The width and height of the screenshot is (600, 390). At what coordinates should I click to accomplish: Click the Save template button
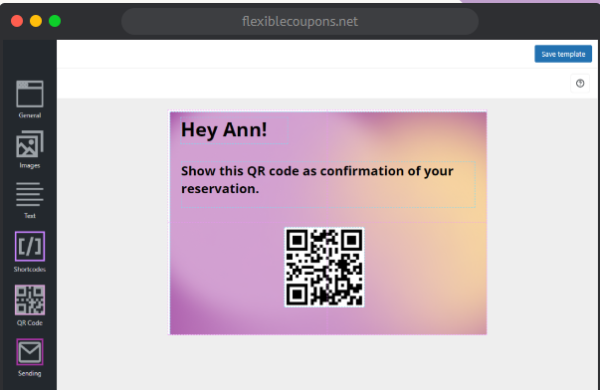tap(563, 54)
